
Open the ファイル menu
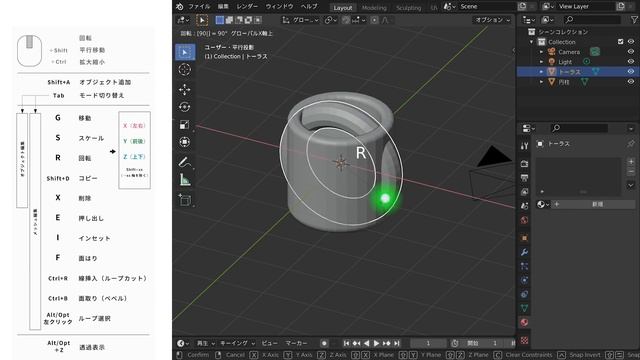pyautogui.click(x=199, y=7)
